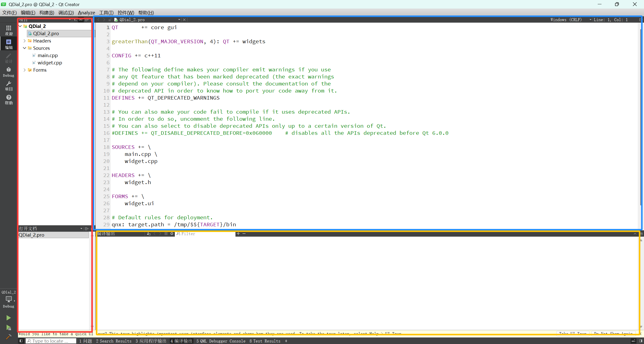Click Take UI Tour button
This screenshot has width=644, height=344.
pyautogui.click(x=573, y=333)
